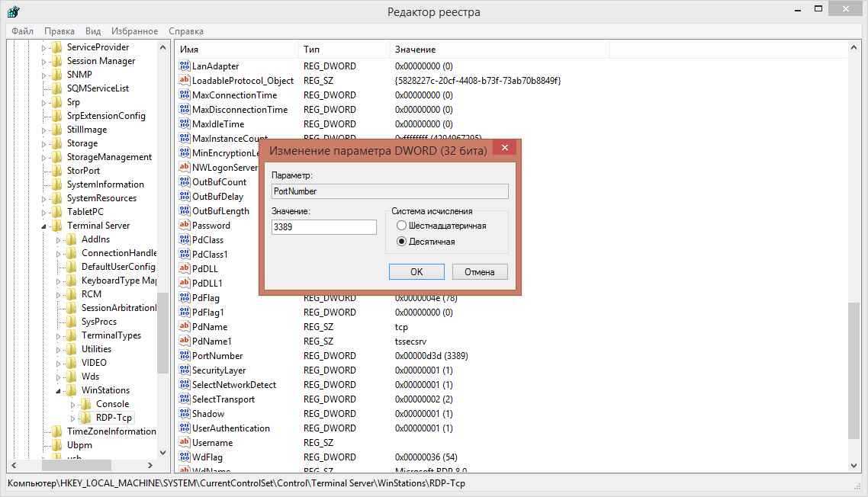Click the Console folder icon in tree
The height and width of the screenshot is (497, 868).
87,404
